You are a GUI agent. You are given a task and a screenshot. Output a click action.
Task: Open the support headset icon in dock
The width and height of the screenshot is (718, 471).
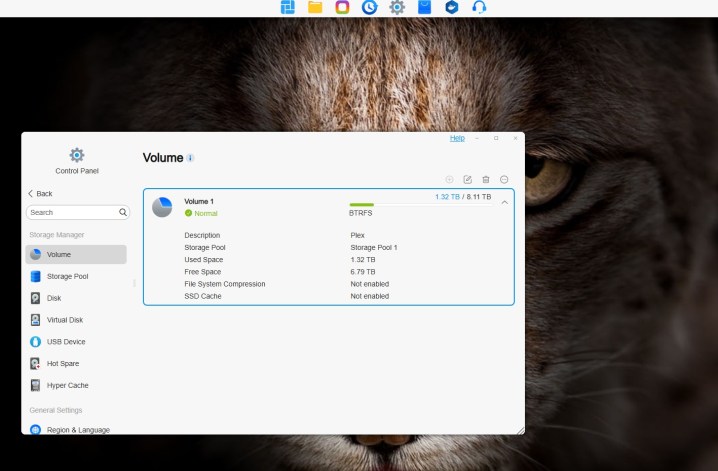479,8
